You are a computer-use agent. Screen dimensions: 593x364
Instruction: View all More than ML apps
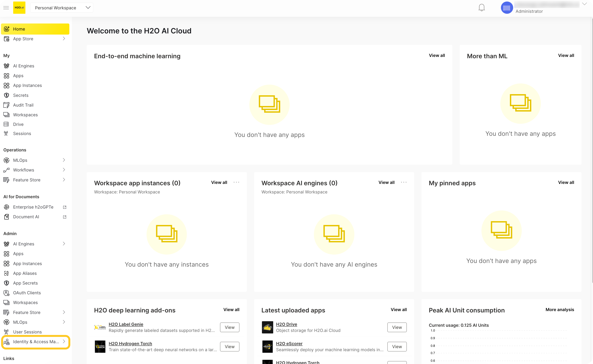pyautogui.click(x=566, y=55)
